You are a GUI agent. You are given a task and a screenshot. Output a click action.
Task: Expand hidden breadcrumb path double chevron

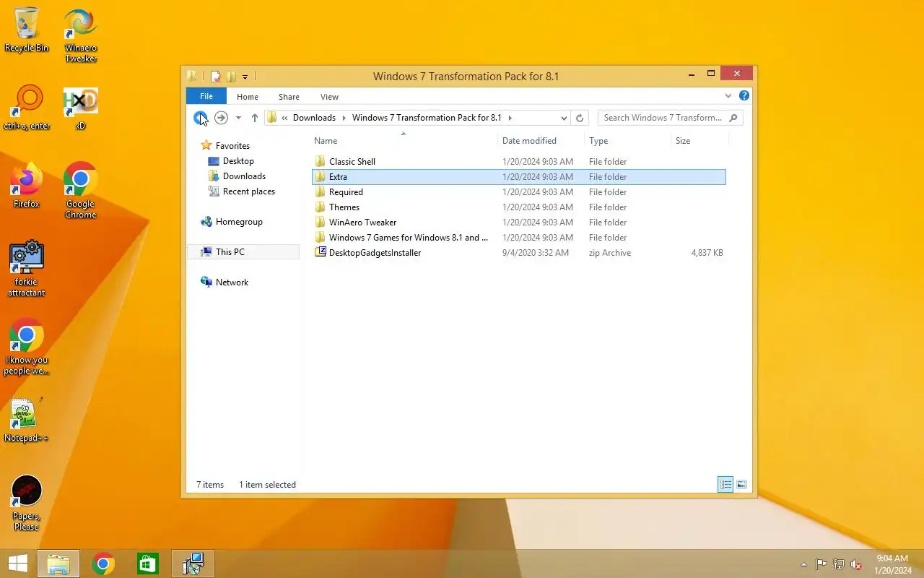tap(285, 118)
